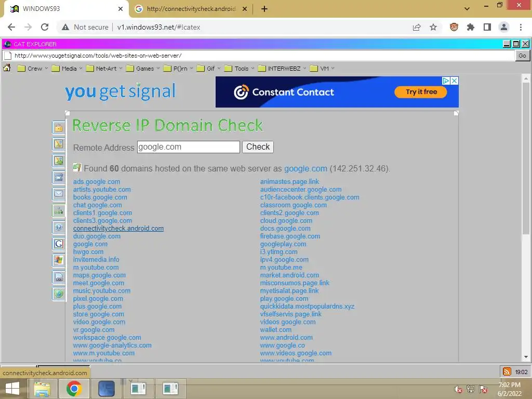Expand the Net-Art bookmark folder
Viewport: 532px width, 399px height.
(x=104, y=69)
